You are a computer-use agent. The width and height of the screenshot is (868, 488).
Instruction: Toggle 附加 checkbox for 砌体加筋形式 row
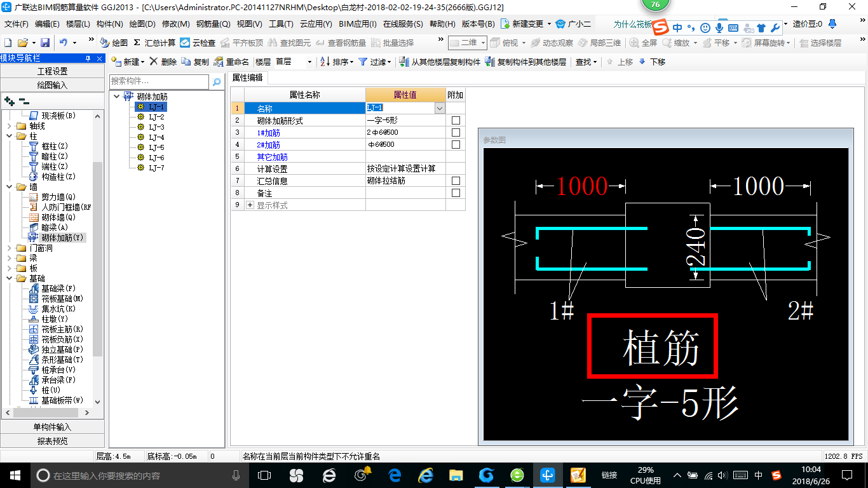456,120
